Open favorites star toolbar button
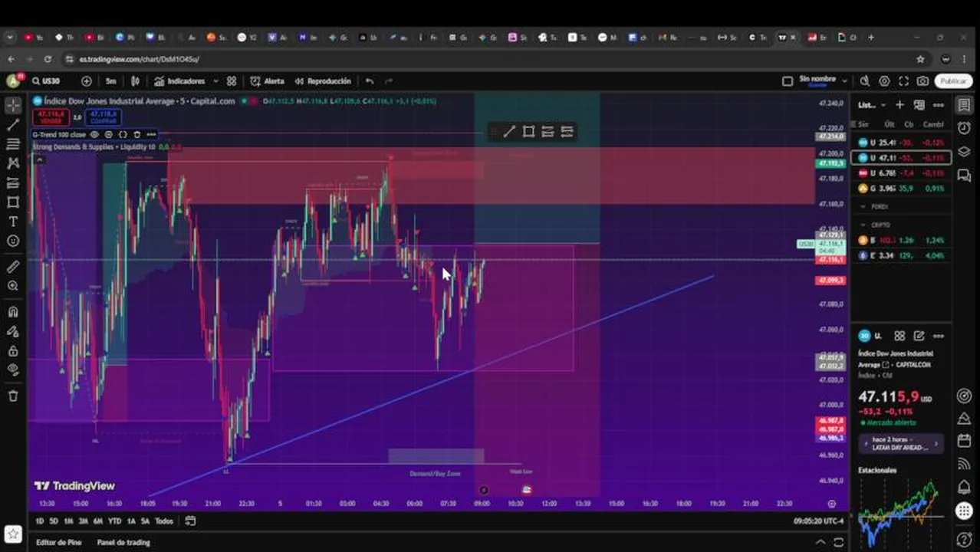 [13, 534]
